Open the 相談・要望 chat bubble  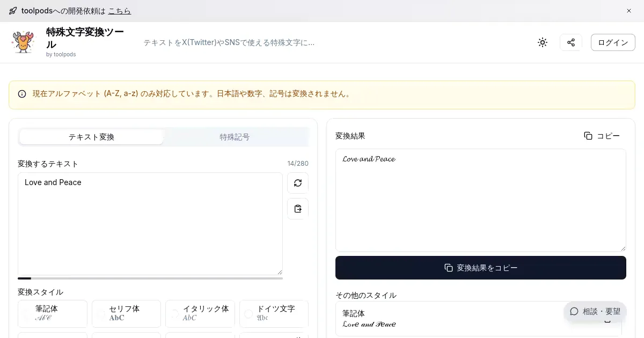point(595,311)
